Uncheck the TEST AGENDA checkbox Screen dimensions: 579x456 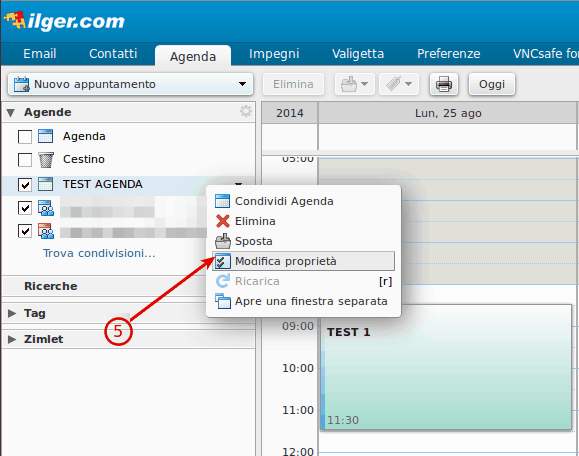(25, 185)
